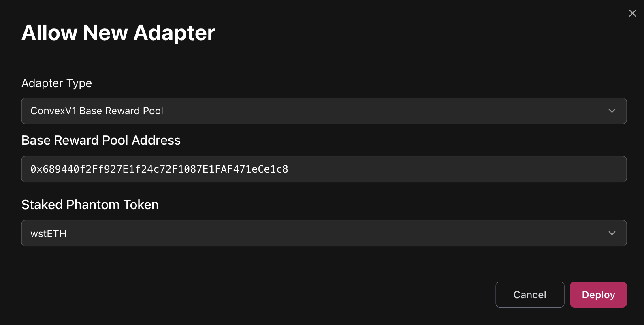Click the chevron in Adapter Type field
The height and width of the screenshot is (325, 644).
click(612, 111)
